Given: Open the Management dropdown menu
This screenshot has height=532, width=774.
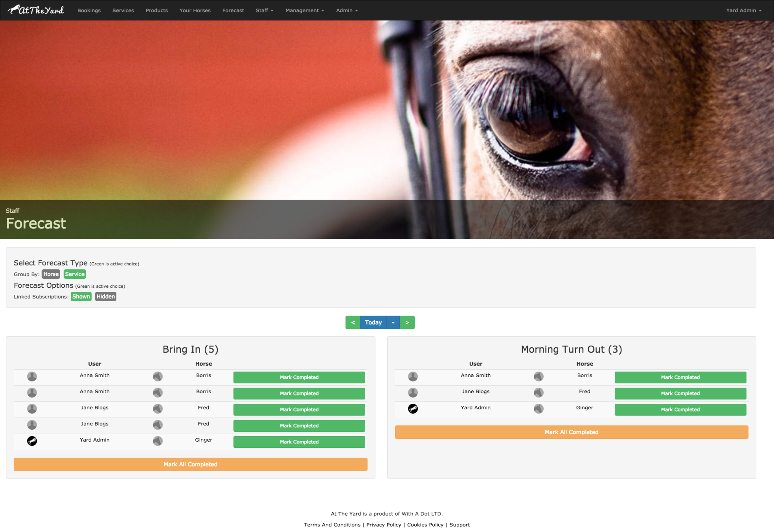Looking at the screenshot, I should (x=305, y=10).
